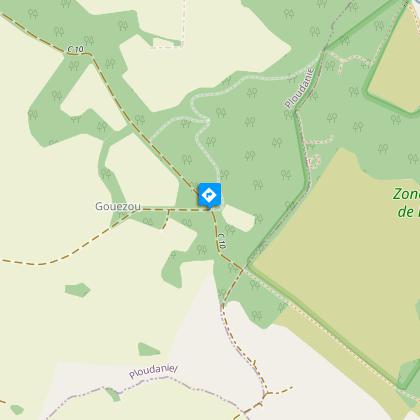Click the C 10 road label near top-left

(75, 50)
